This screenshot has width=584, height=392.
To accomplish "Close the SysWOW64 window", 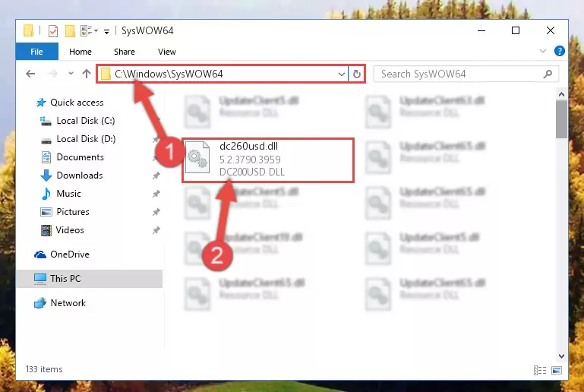I will click(550, 30).
